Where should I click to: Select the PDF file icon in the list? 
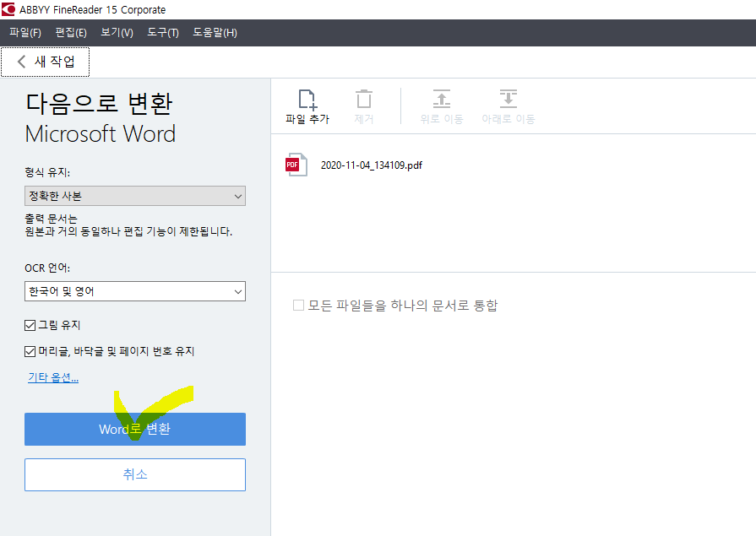coord(296,165)
